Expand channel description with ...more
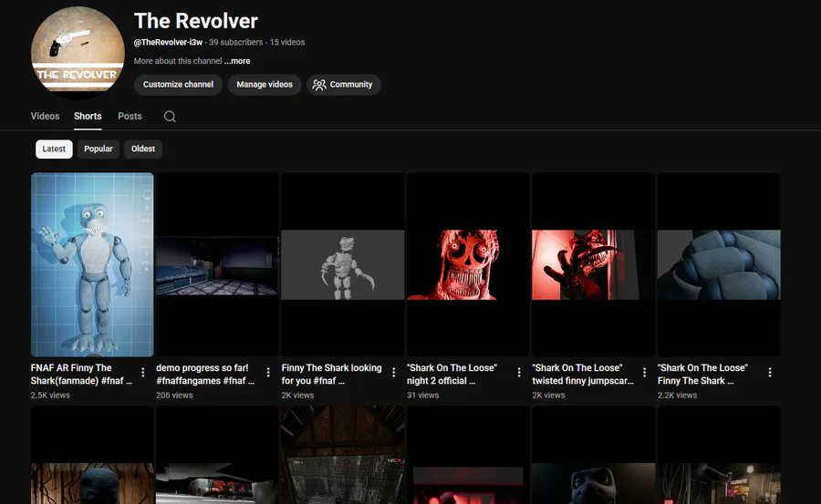Viewport: 821px width, 504px height. click(237, 61)
